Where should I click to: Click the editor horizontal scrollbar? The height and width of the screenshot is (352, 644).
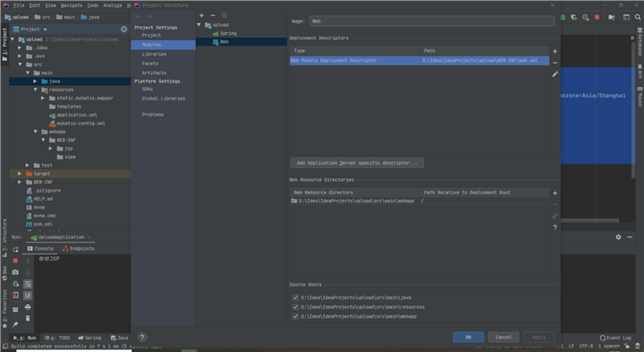tap(589, 220)
